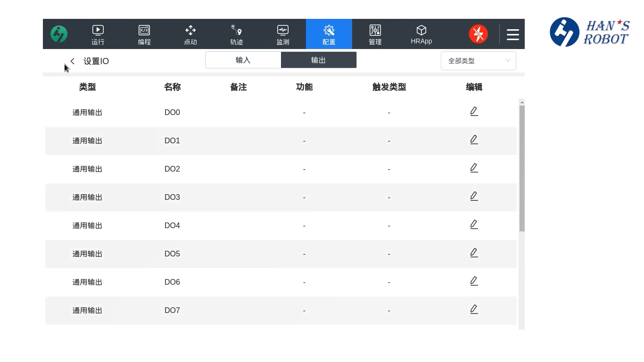Open the HRApp section

click(x=421, y=34)
